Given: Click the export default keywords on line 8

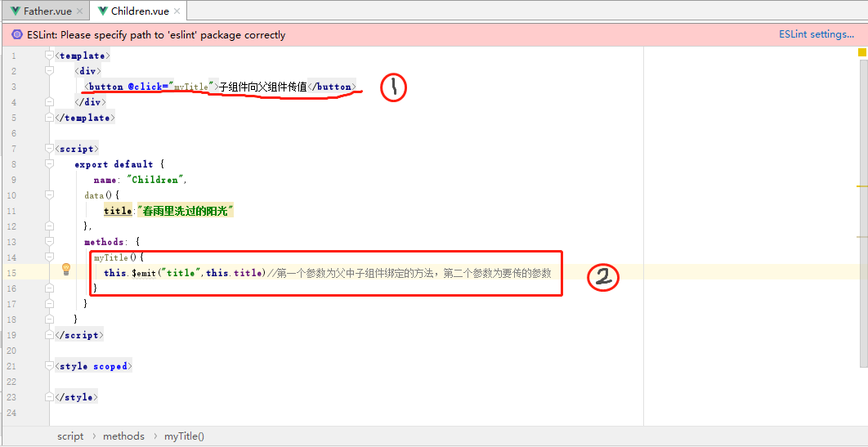Looking at the screenshot, I should [114, 164].
